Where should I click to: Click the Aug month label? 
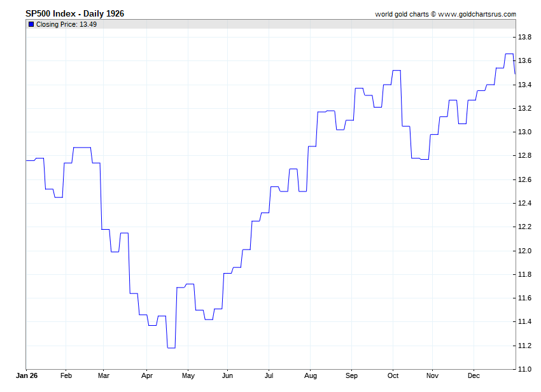(x=310, y=376)
